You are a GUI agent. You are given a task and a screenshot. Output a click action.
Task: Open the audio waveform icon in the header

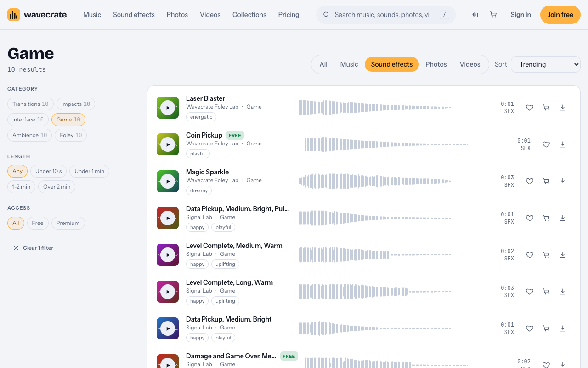point(475,15)
